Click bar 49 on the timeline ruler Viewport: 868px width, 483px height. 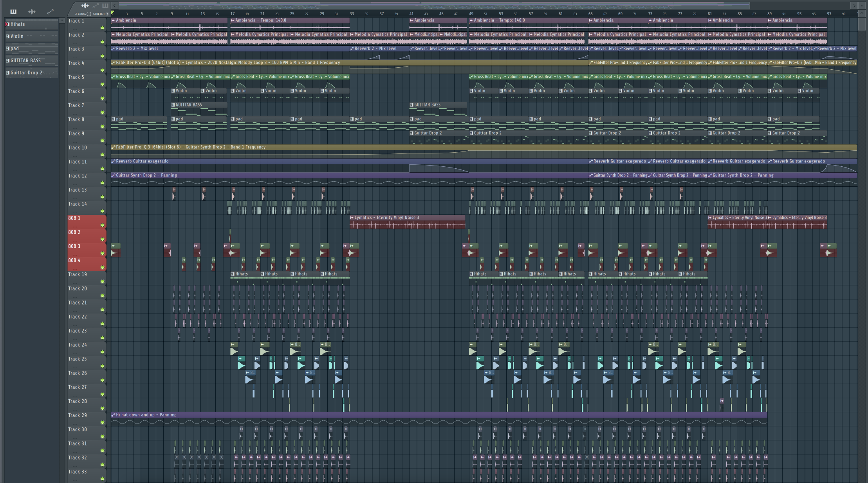[x=471, y=14]
